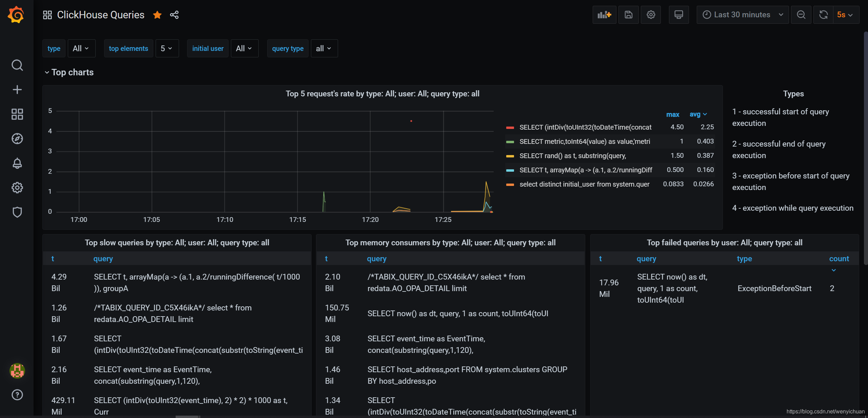Click the Add panel icon

click(x=604, y=15)
